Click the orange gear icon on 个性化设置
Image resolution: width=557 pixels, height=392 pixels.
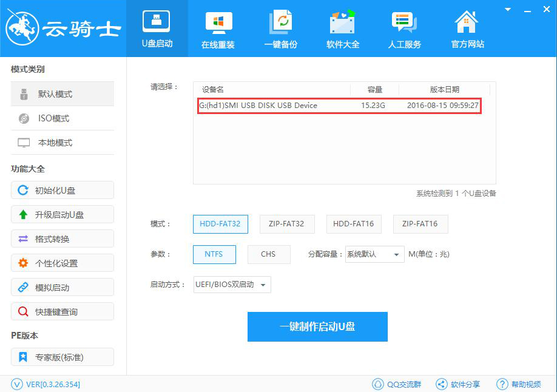[23, 263]
